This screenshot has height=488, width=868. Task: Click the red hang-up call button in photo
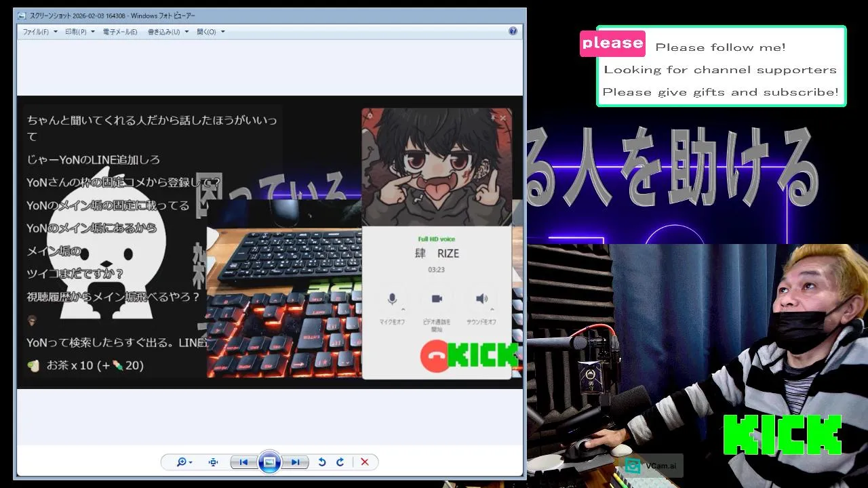[x=435, y=357]
